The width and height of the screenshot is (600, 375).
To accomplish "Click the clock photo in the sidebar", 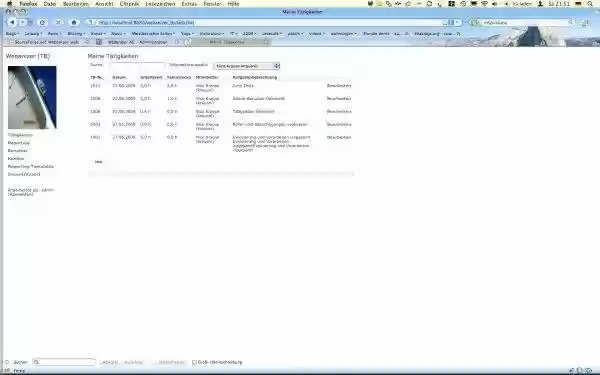I will 32,98.
